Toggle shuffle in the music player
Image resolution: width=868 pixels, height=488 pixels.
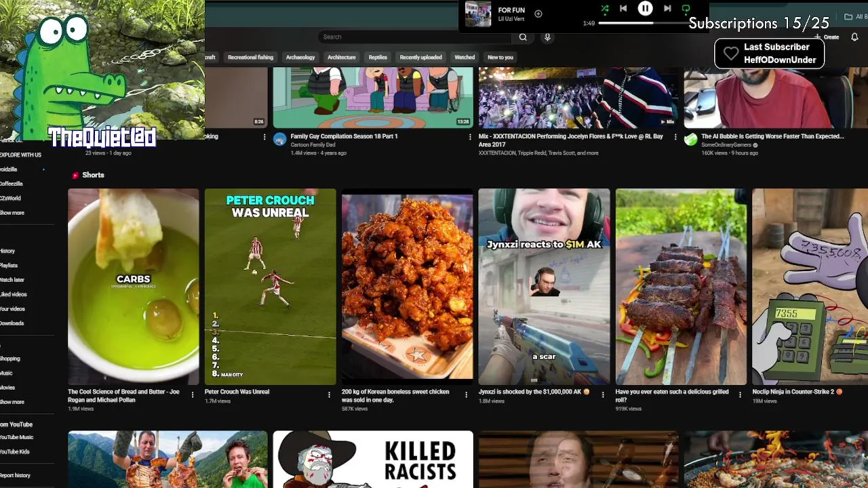605,8
